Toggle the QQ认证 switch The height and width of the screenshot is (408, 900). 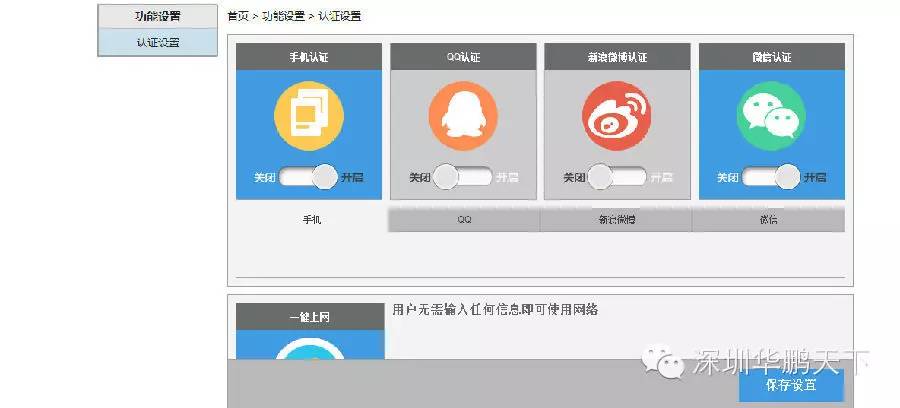point(463,177)
